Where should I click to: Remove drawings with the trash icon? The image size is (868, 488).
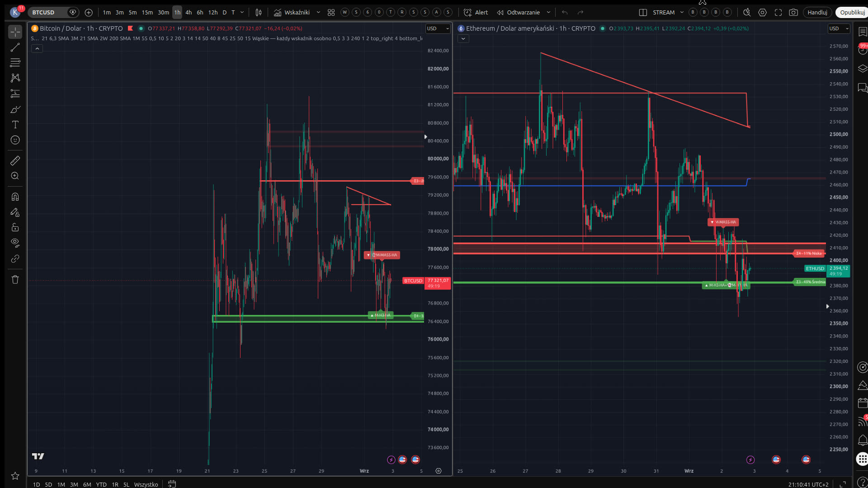pos(15,279)
